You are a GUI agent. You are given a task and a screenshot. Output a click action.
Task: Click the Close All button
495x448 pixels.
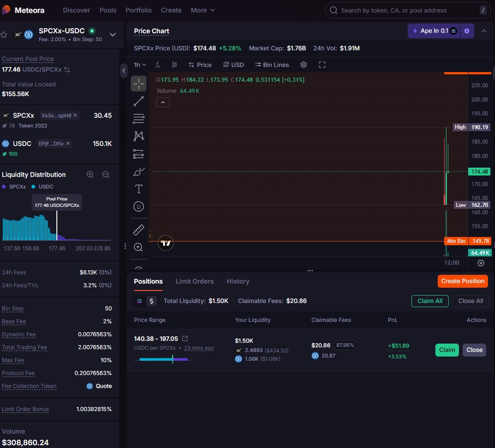[471, 301]
